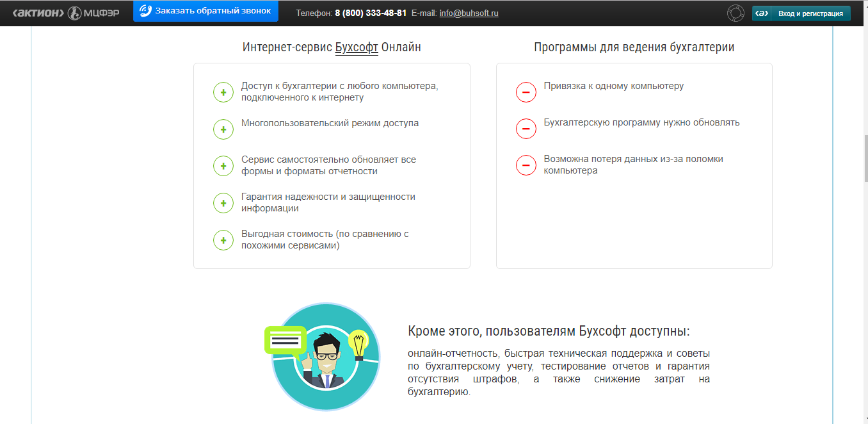The width and height of the screenshot is (868, 424).
Task: Click the ‹а› Aktion icon beside the login button
Action: [761, 12]
